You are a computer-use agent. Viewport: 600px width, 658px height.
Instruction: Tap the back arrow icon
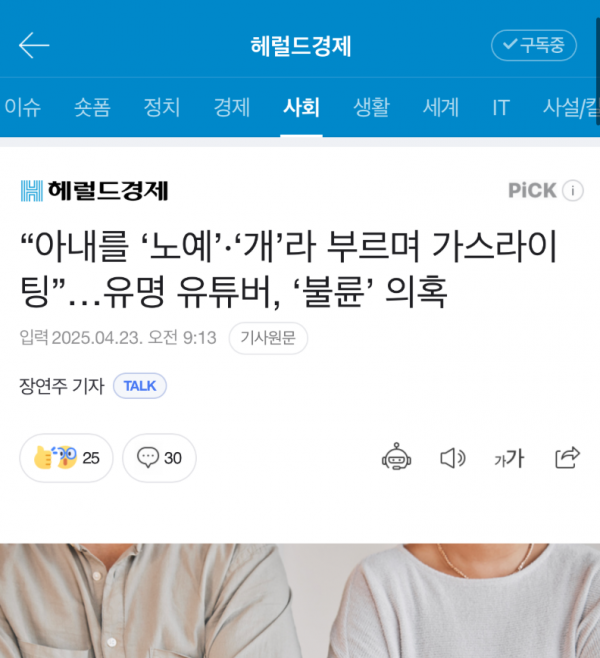[34, 45]
